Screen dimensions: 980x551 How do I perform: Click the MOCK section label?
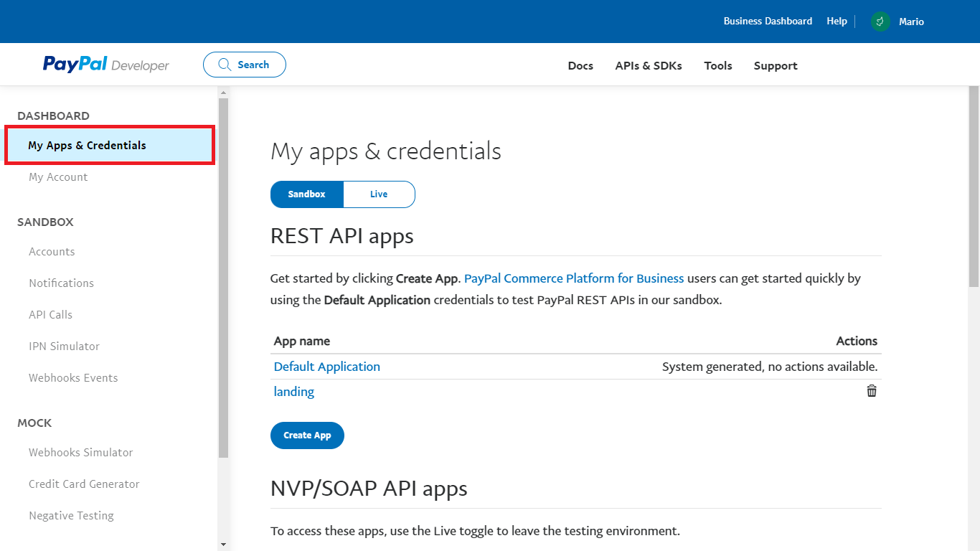click(x=34, y=423)
